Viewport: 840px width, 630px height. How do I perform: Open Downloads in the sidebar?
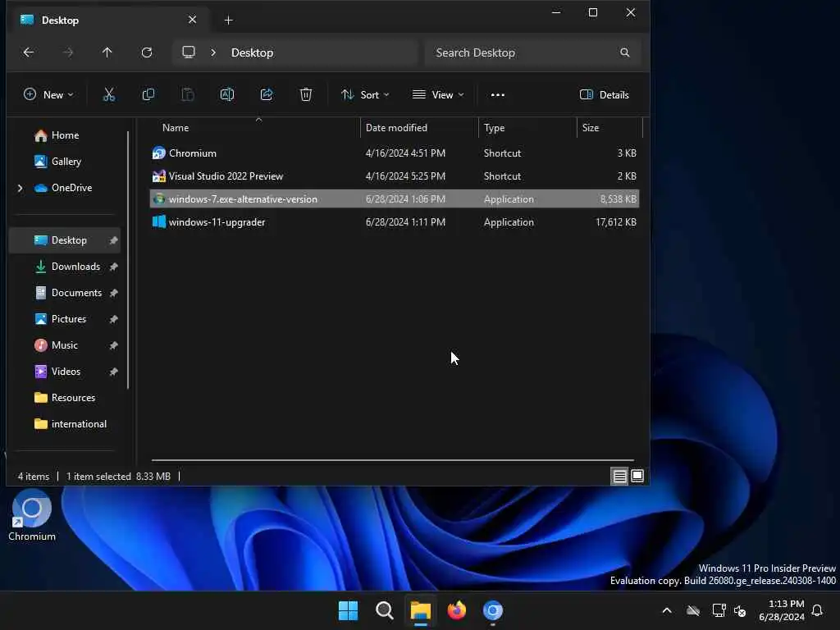[67, 267]
